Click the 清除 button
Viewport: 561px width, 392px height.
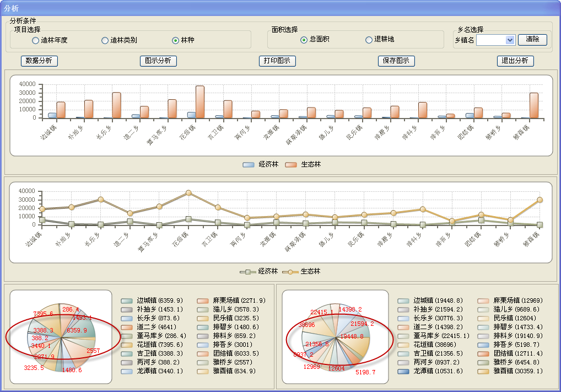click(x=532, y=39)
